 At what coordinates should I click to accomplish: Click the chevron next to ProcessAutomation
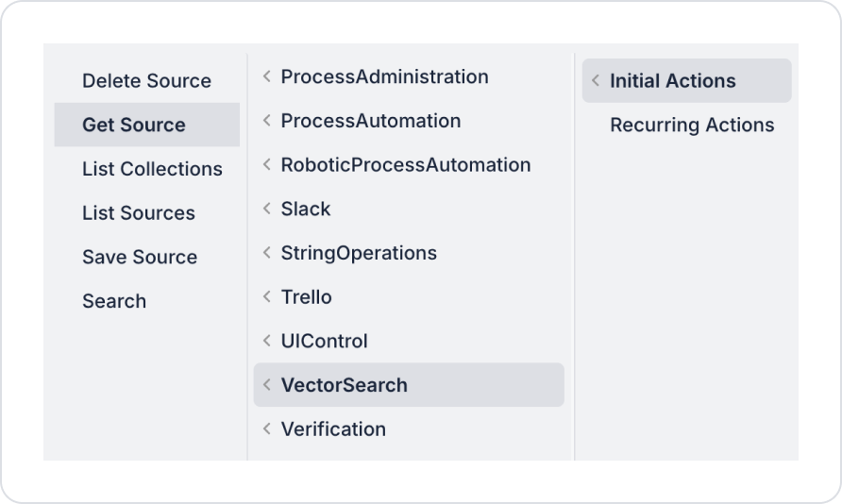point(267,121)
